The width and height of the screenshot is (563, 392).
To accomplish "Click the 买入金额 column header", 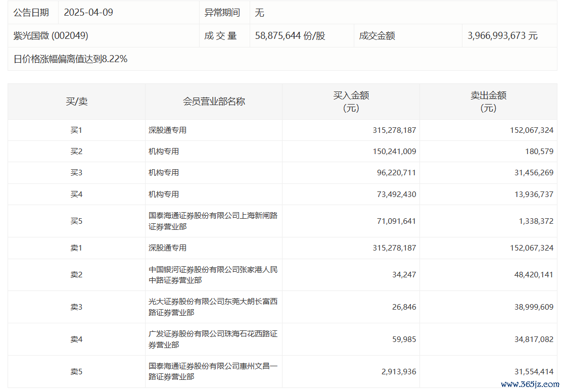I will point(351,102).
